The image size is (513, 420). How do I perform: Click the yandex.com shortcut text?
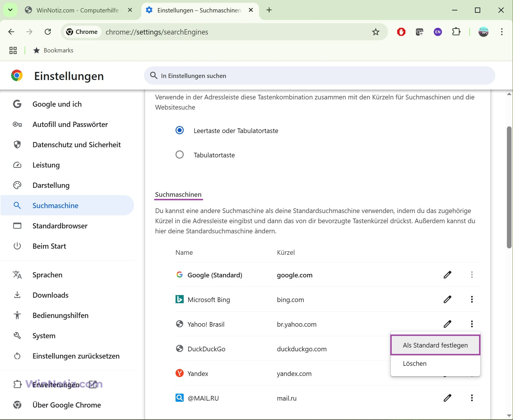point(294,374)
